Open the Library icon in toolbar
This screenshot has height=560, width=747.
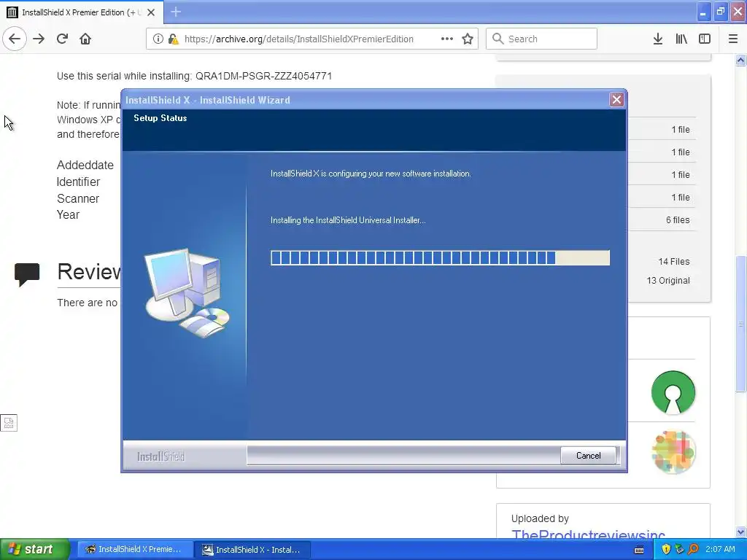pos(681,39)
